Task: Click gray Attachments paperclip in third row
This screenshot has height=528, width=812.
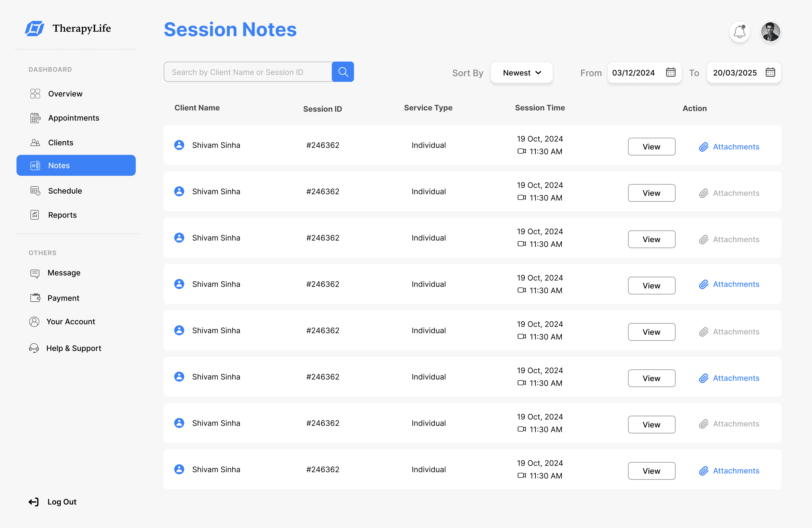Action: (704, 240)
